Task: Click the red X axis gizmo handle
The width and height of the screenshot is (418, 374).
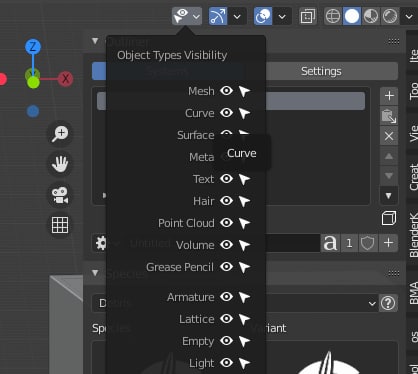Action: pos(65,79)
